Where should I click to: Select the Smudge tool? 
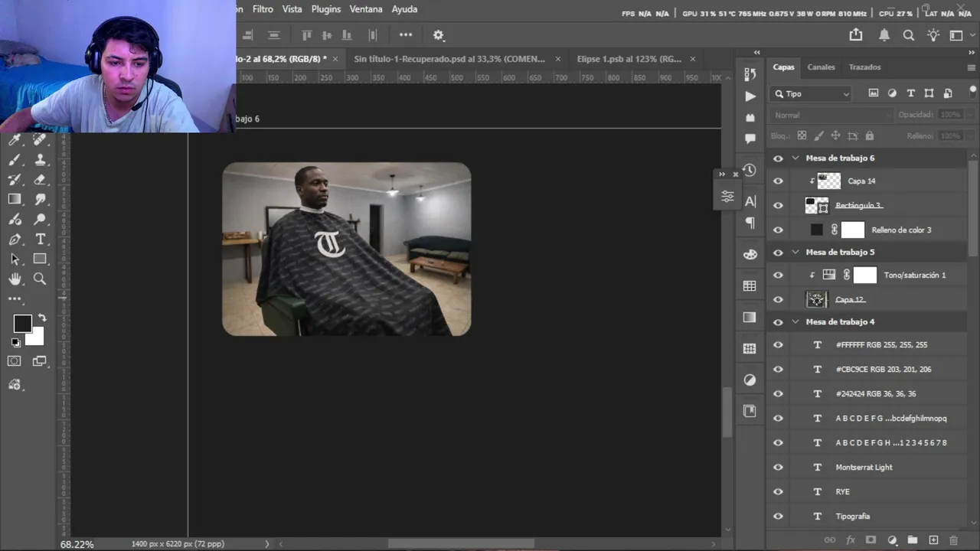40,200
